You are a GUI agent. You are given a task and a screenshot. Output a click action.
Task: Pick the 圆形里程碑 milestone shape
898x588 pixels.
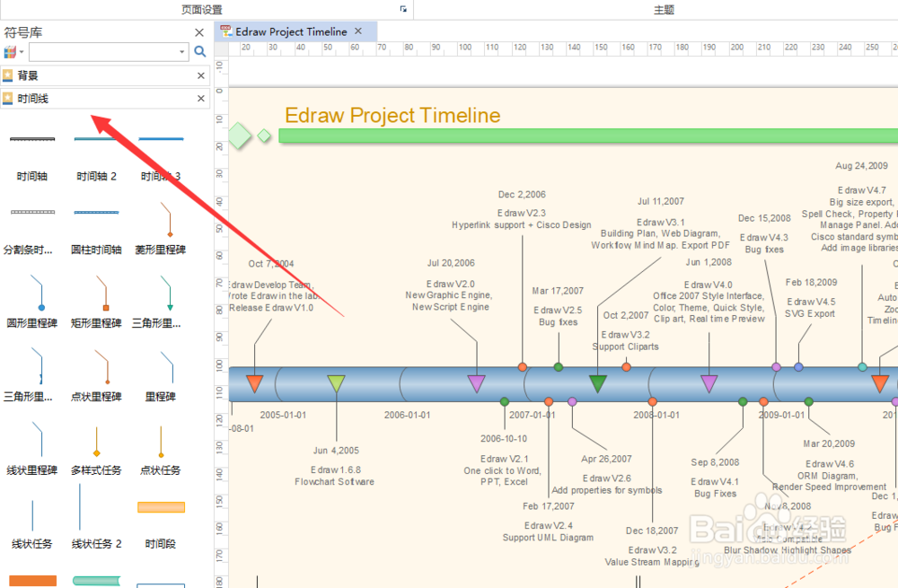click(32, 303)
